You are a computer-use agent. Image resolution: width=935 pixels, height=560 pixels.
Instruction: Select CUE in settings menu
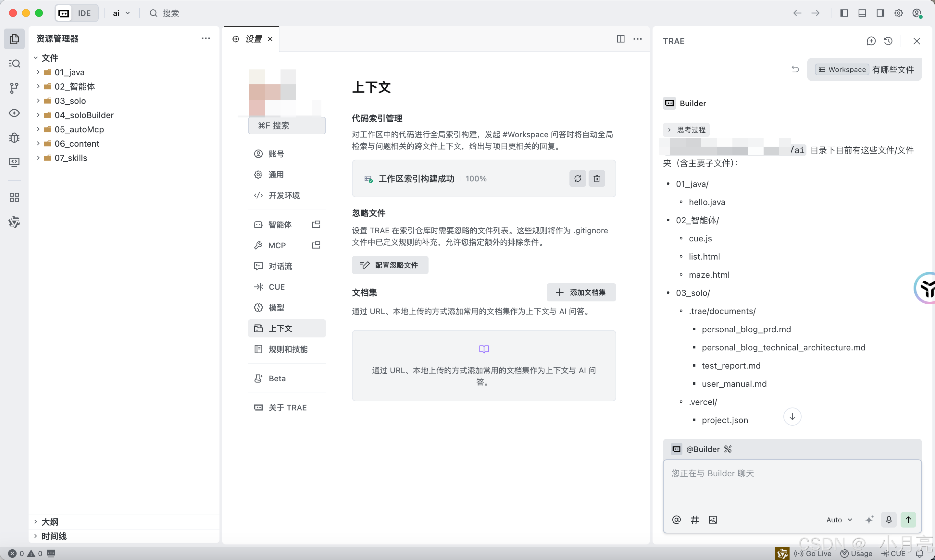(x=287, y=287)
